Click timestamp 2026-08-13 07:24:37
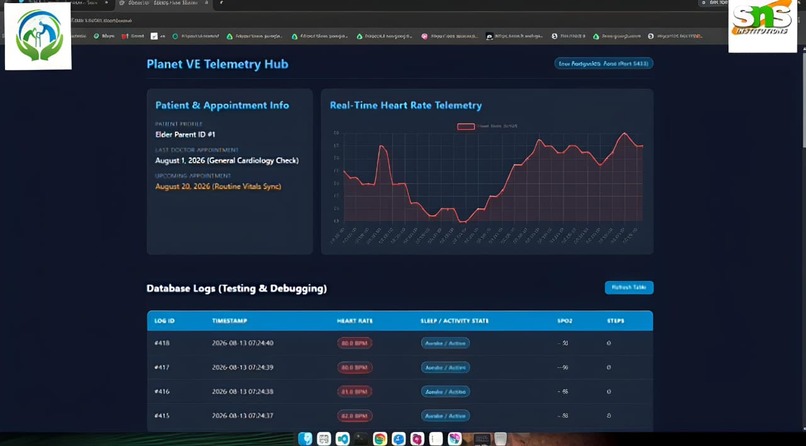 click(243, 416)
